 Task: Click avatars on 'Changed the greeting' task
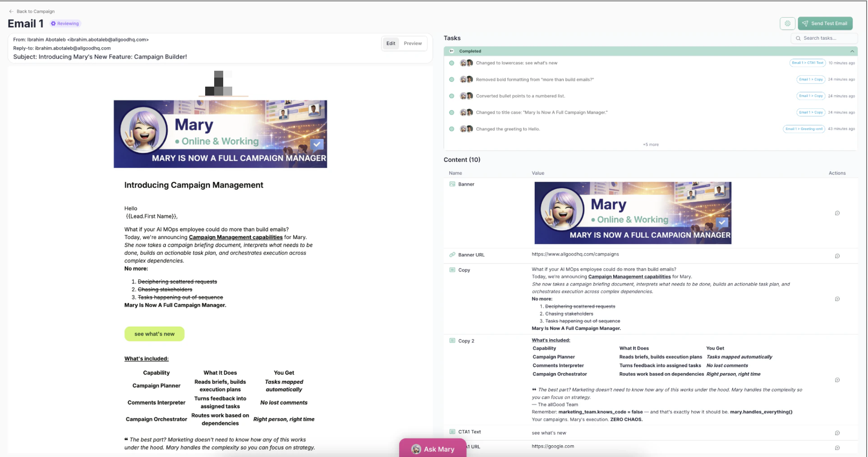click(x=466, y=129)
